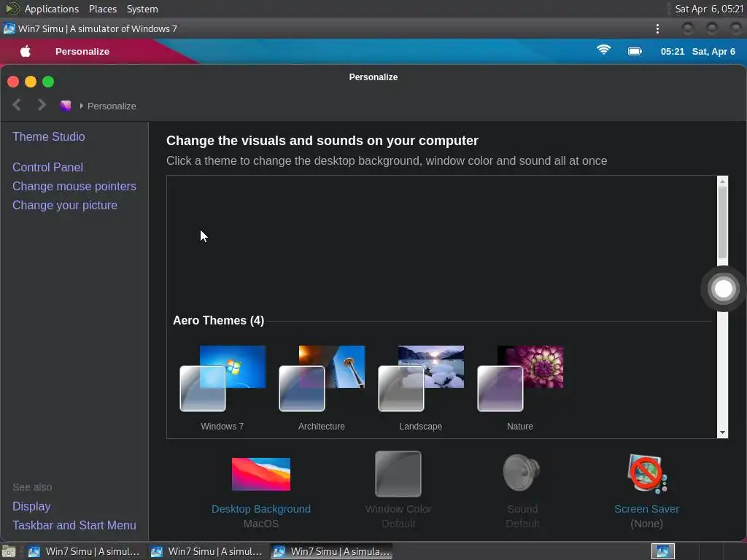The height and width of the screenshot is (560, 747).
Task: Click the Window Color label
Action: [398, 509]
